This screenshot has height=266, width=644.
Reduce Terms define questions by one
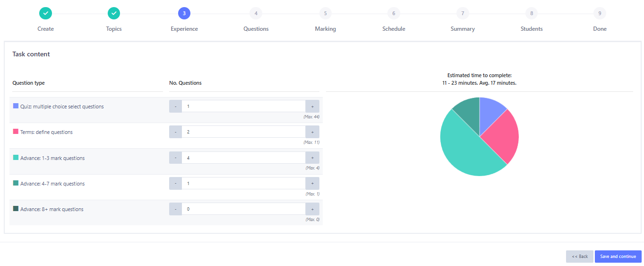point(175,132)
